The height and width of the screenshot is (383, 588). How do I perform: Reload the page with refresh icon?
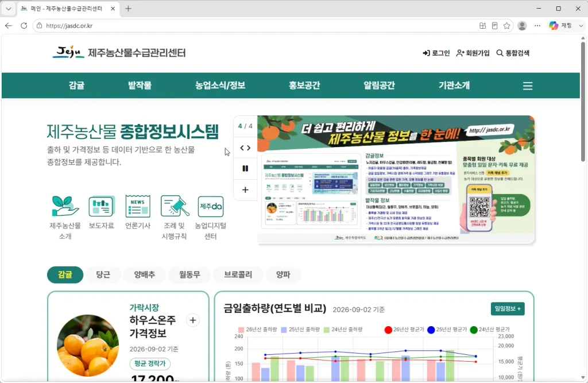coord(24,25)
